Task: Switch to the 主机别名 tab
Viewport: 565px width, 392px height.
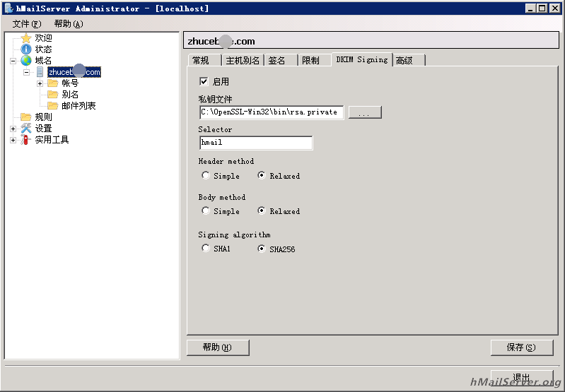Action: point(243,61)
